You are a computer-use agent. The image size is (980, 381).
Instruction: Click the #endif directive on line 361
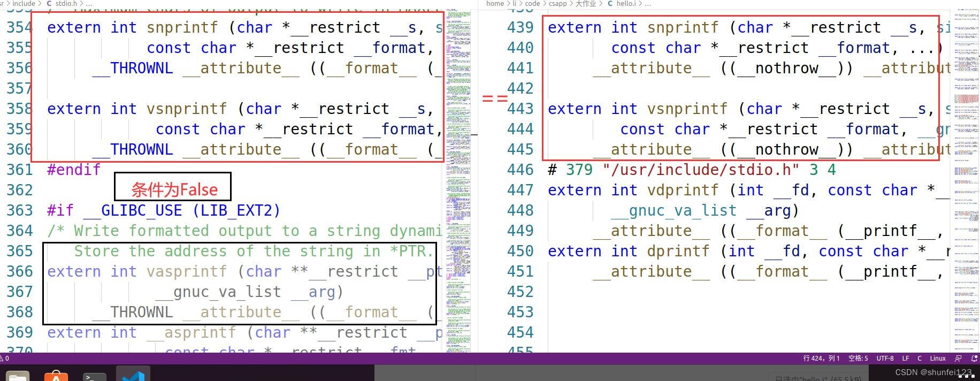click(x=74, y=170)
